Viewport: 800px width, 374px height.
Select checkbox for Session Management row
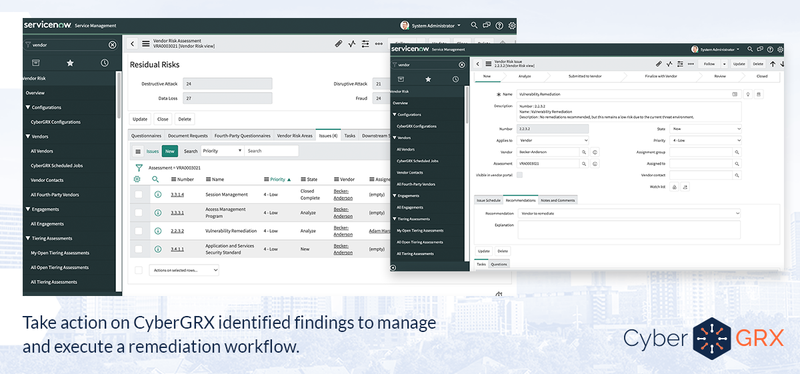[x=138, y=194]
